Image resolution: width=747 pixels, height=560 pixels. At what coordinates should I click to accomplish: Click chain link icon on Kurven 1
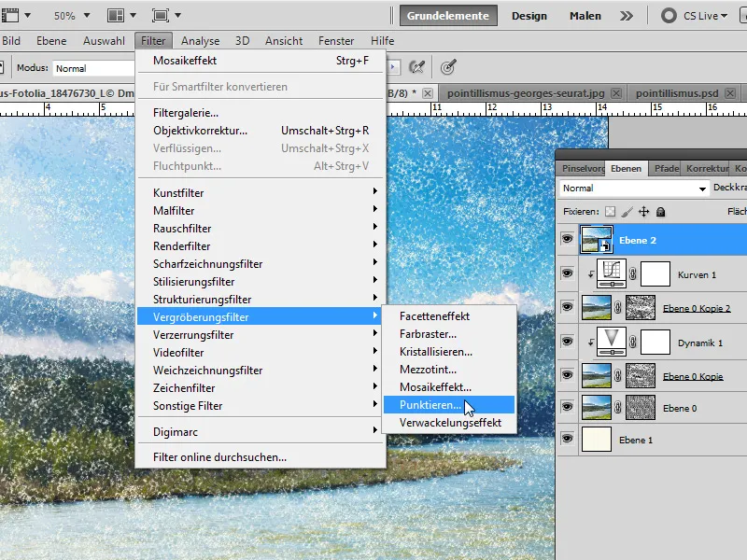(633, 273)
